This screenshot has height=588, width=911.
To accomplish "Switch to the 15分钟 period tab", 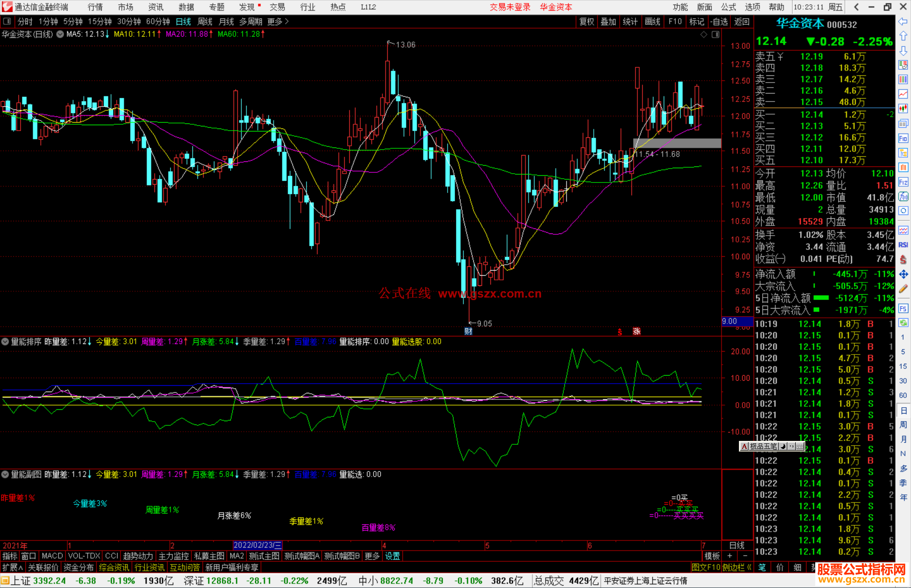I will coord(100,21).
